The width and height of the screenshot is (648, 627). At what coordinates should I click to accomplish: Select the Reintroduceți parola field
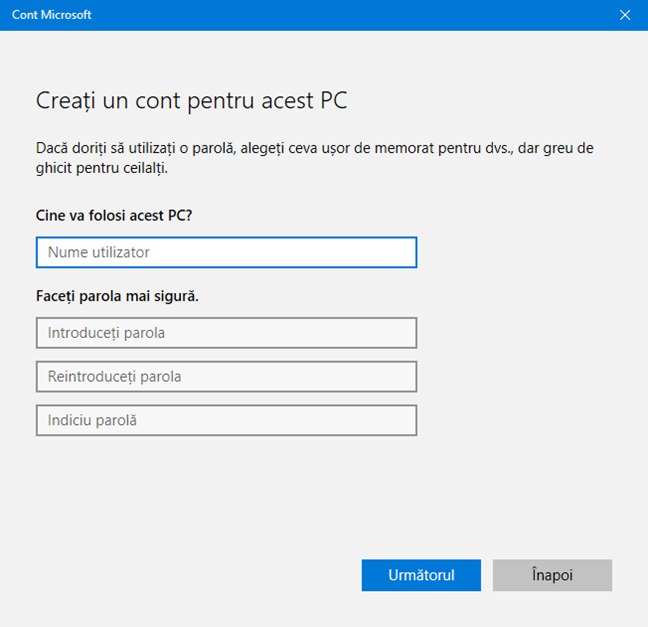pos(226,377)
